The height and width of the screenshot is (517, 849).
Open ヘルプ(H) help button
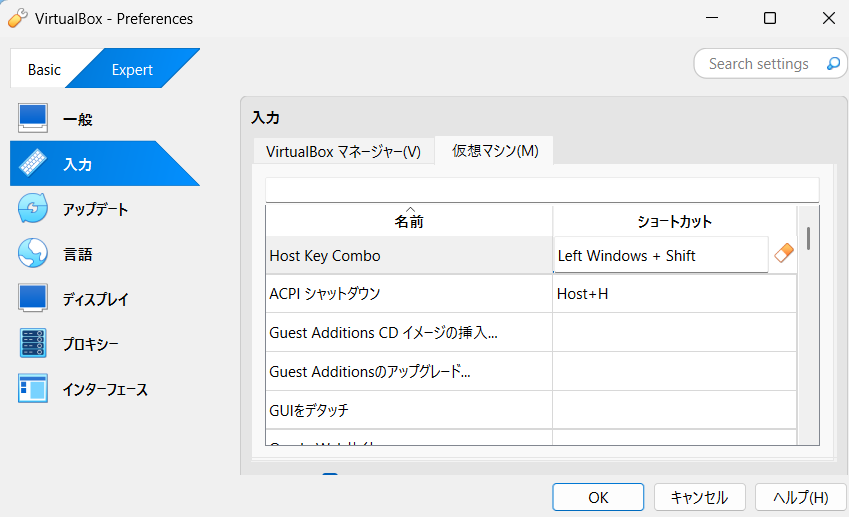[800, 497]
